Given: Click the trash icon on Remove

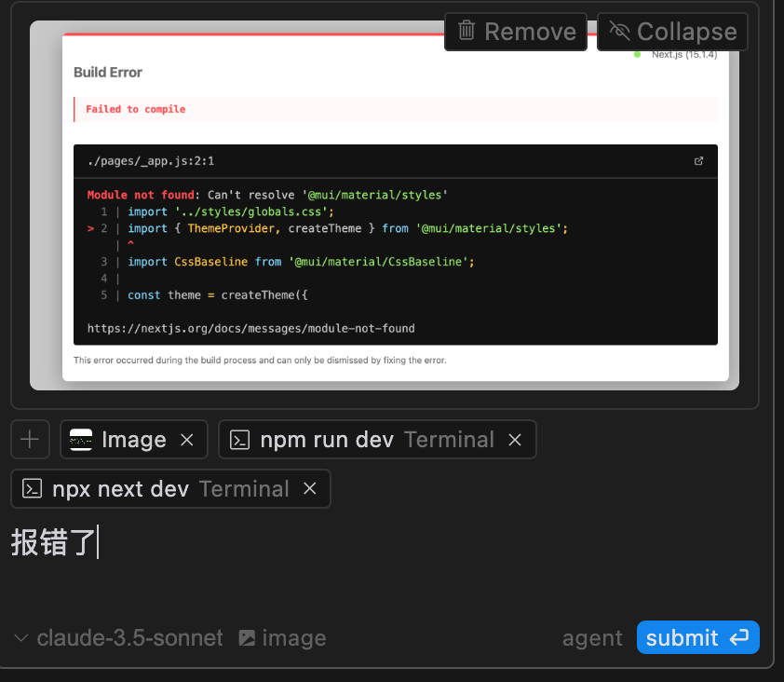Looking at the screenshot, I should pyautogui.click(x=466, y=31).
